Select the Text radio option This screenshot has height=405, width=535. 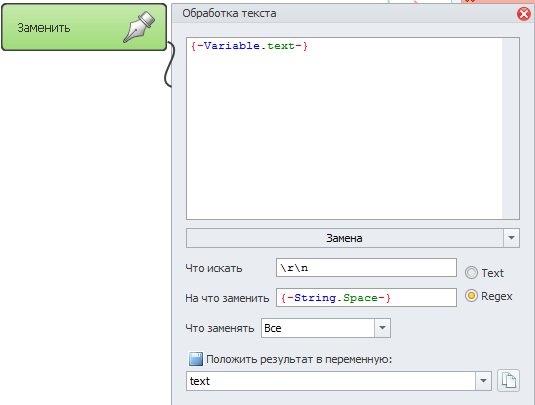[471, 273]
